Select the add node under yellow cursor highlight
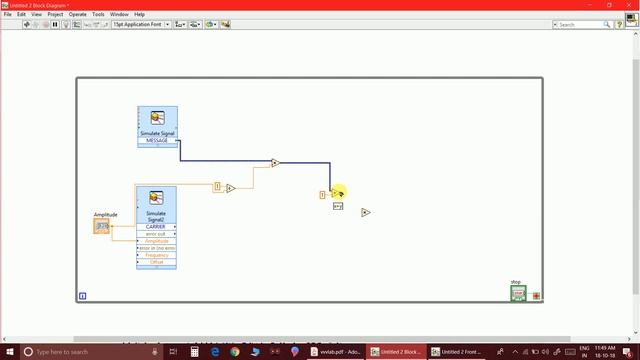Screen dimensions: 640x360 click(336, 193)
